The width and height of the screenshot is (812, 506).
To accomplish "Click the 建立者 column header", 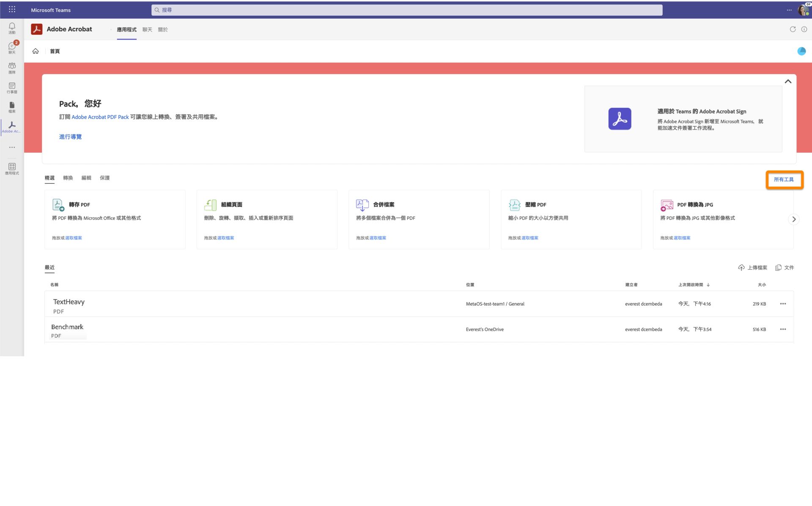I will click(631, 285).
